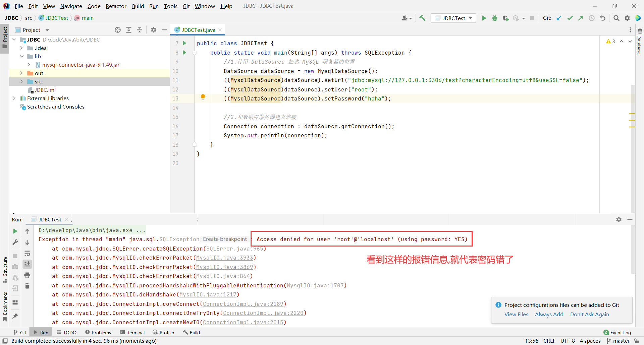This screenshot has height=345, width=644.
Task: Rerun the program in the Run panel
Action: [x=15, y=231]
